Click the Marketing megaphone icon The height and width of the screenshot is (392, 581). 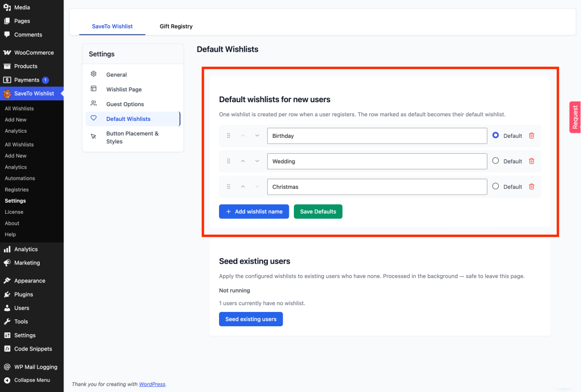pos(7,263)
